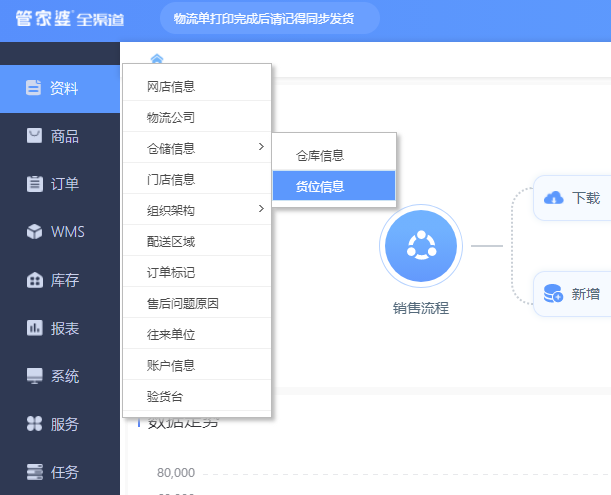Select the 服务 sidebar label
Image resolution: width=611 pixels, height=495 pixels.
click(65, 424)
